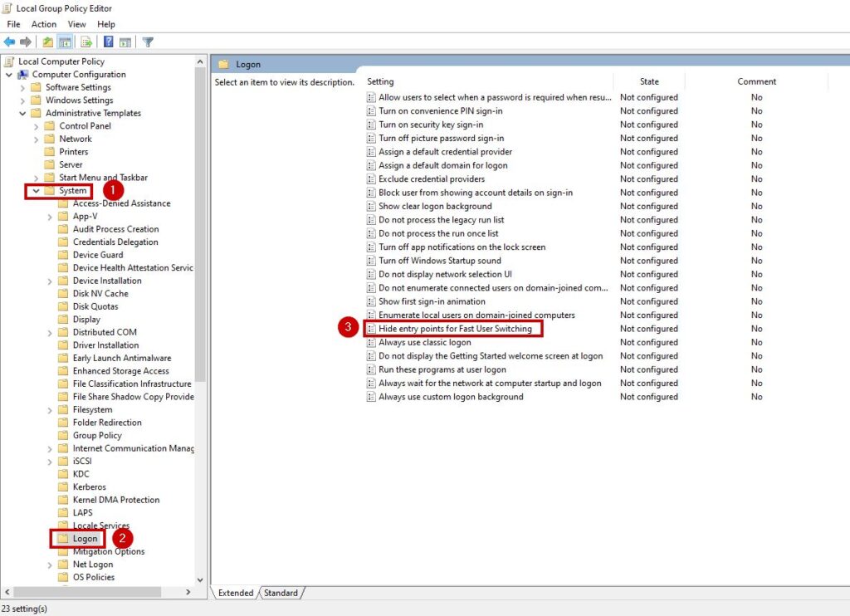Screen dimensions: 850x616
Task: Toggle the Show/Hide Console Tree icon
Action: click(65, 42)
